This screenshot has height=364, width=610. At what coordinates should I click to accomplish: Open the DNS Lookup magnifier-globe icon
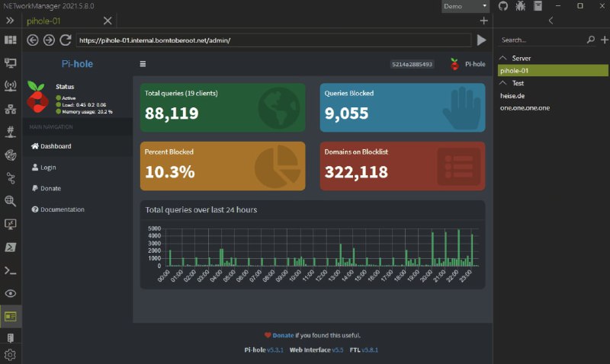pyautogui.click(x=10, y=201)
